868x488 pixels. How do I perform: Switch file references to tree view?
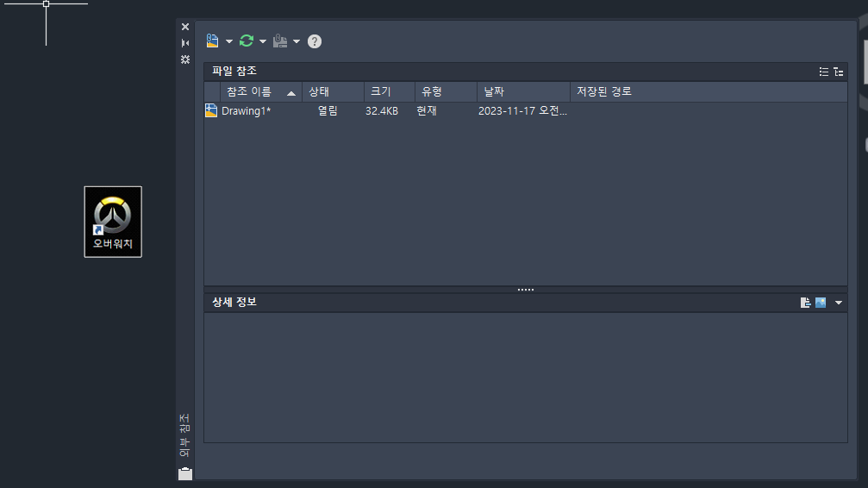[839, 72]
